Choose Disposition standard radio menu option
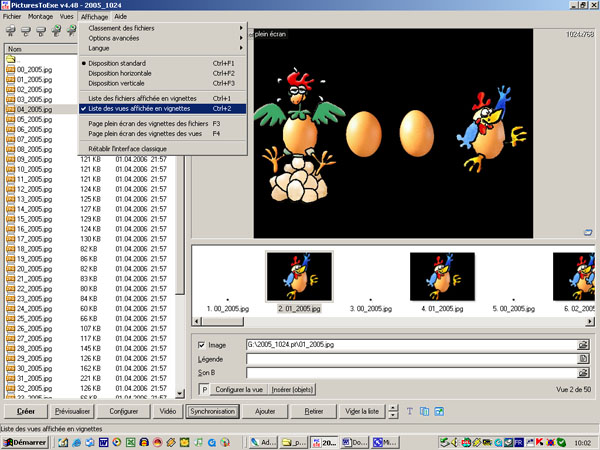Viewport: 600px width, 450px height. [162, 63]
